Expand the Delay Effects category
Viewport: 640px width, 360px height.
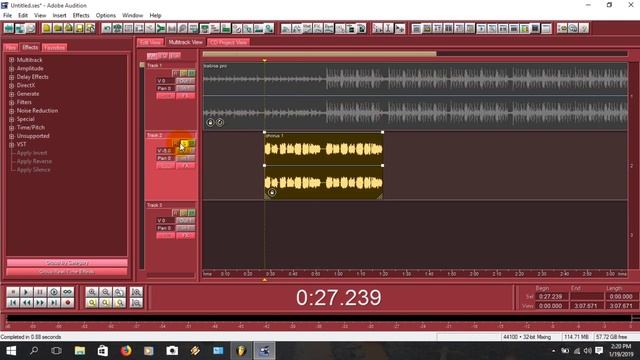click(x=11, y=77)
